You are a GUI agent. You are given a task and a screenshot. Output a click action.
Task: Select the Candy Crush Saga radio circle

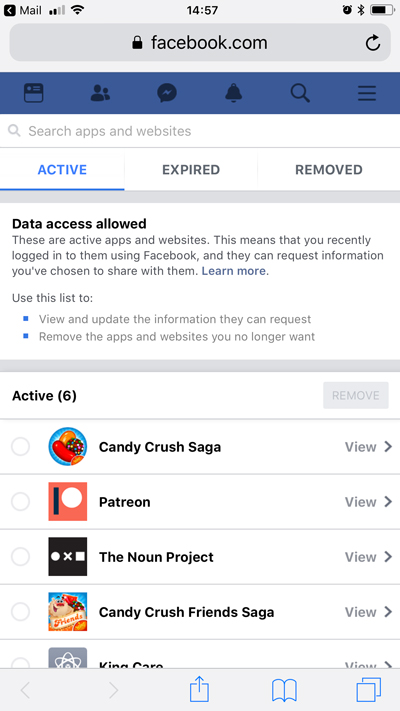(x=20, y=447)
